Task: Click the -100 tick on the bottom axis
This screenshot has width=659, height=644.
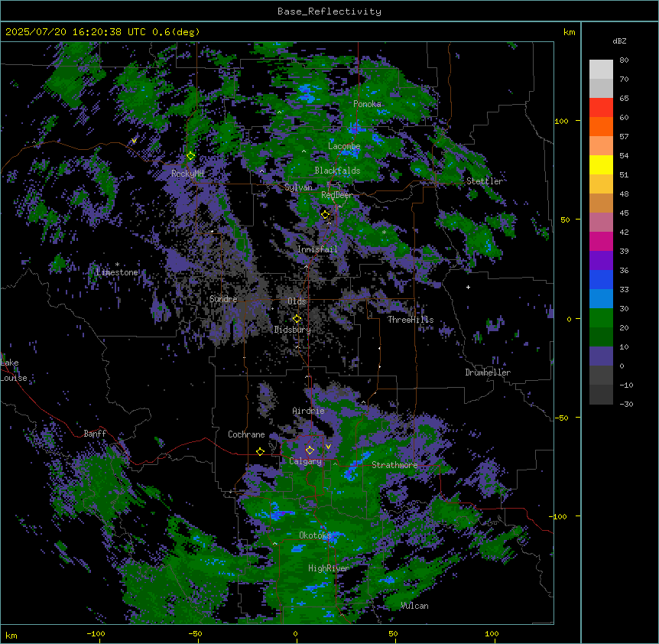Action: (x=96, y=633)
